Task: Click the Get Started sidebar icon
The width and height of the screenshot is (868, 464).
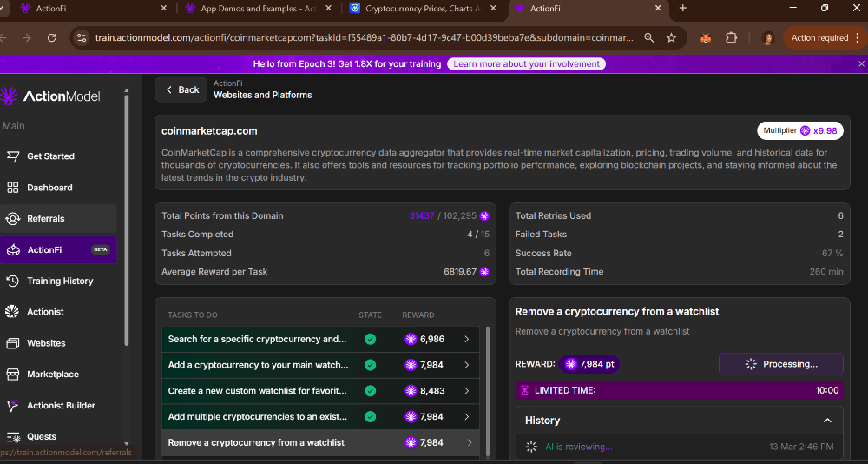Action: pyautogui.click(x=13, y=156)
